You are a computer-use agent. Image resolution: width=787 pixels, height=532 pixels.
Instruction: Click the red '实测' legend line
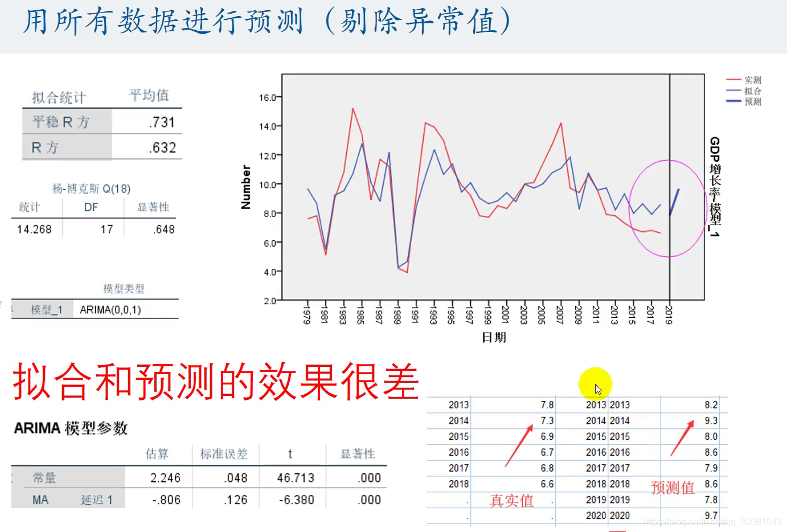[733, 80]
